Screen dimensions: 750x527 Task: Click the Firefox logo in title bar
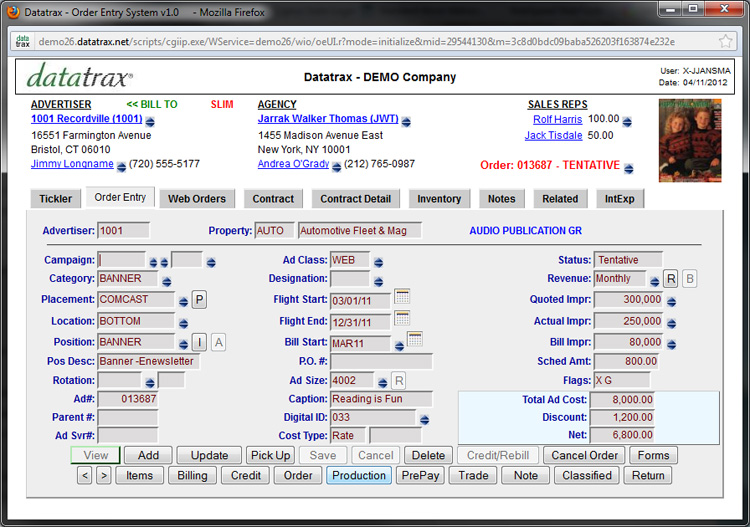click(14, 12)
